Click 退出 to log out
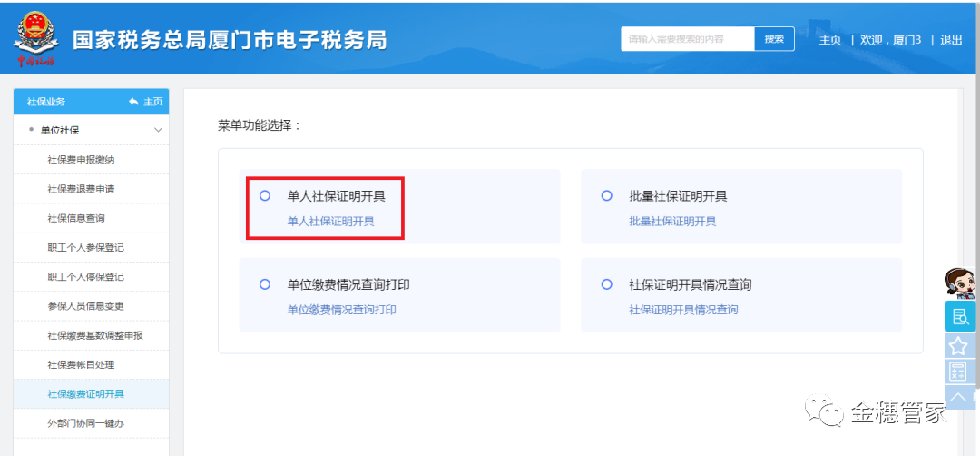The image size is (980, 456). pos(951,39)
